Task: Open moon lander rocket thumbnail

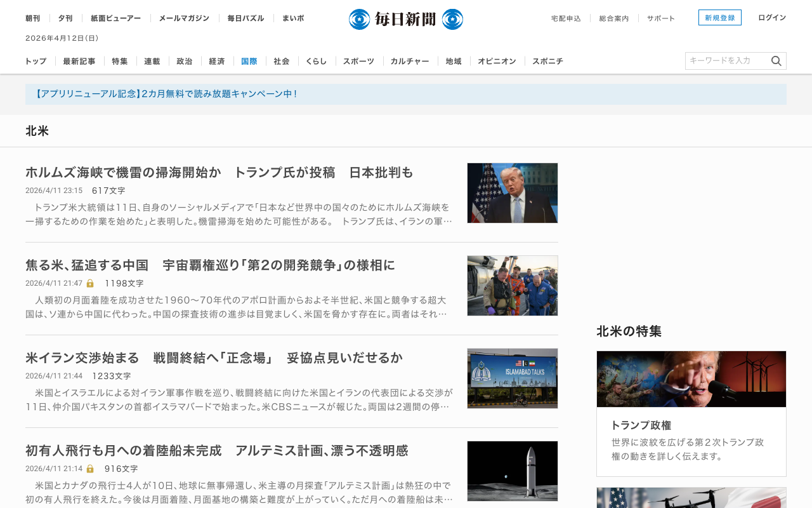Action: tap(513, 471)
